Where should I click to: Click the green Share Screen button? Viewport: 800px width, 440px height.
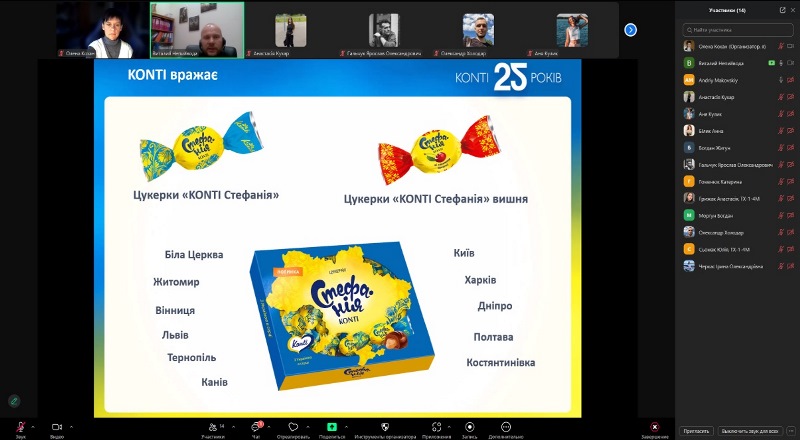click(x=332, y=427)
